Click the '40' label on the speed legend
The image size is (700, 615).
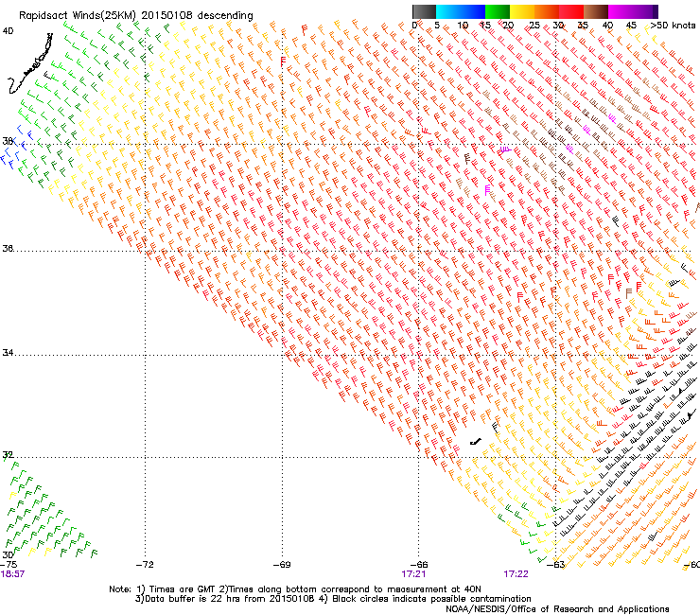(607, 26)
